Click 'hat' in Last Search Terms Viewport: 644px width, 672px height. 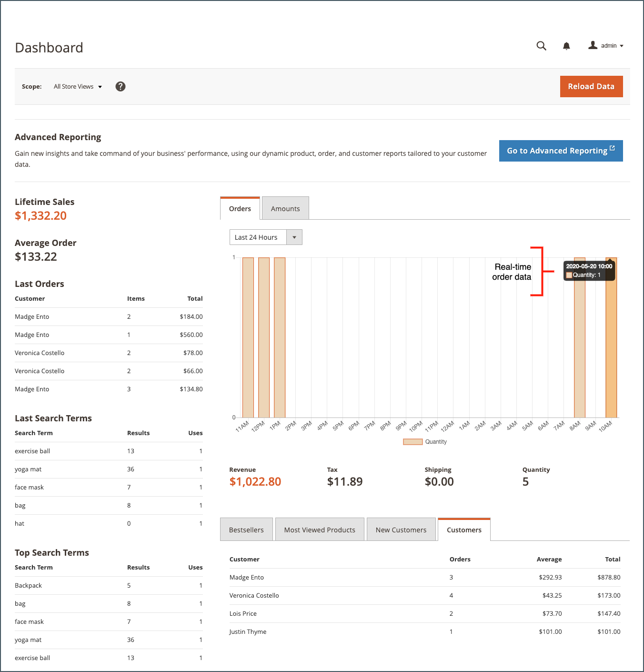click(20, 523)
